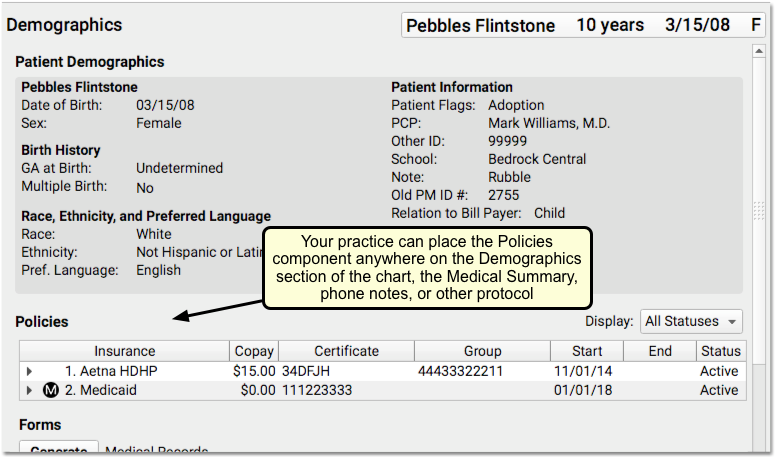Click the End column header
The image size is (776, 457).
[x=660, y=351]
